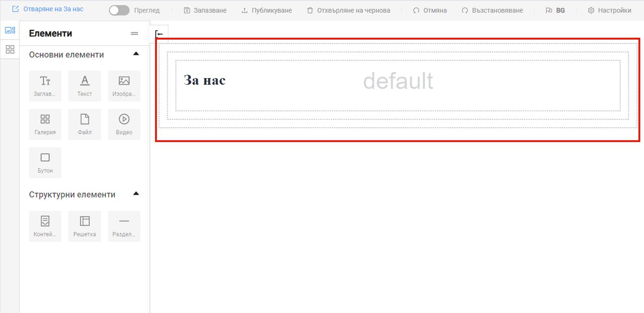Collapse the Елементи side panel
The image size is (644, 313).
(134, 33)
